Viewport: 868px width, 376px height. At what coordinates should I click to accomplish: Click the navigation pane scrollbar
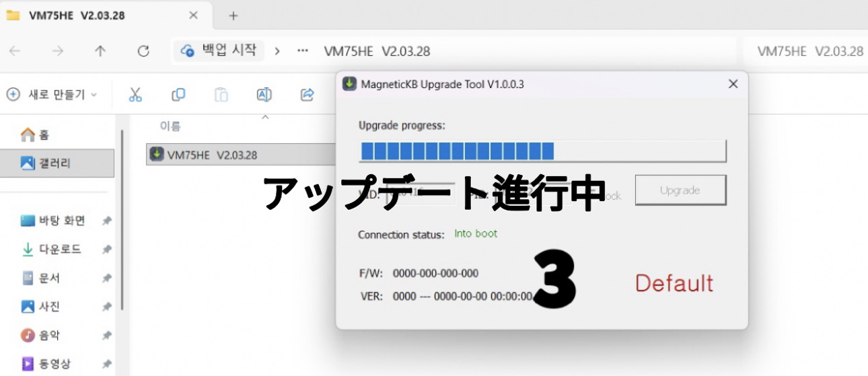[x=122, y=219]
